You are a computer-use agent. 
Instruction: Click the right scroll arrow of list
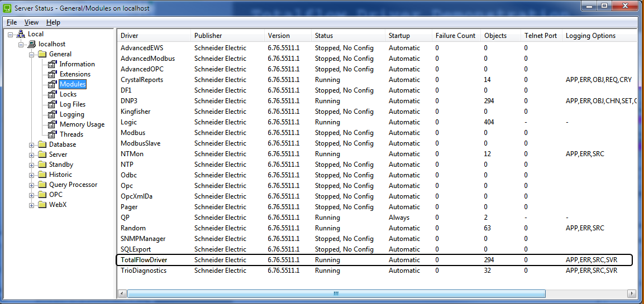631,293
